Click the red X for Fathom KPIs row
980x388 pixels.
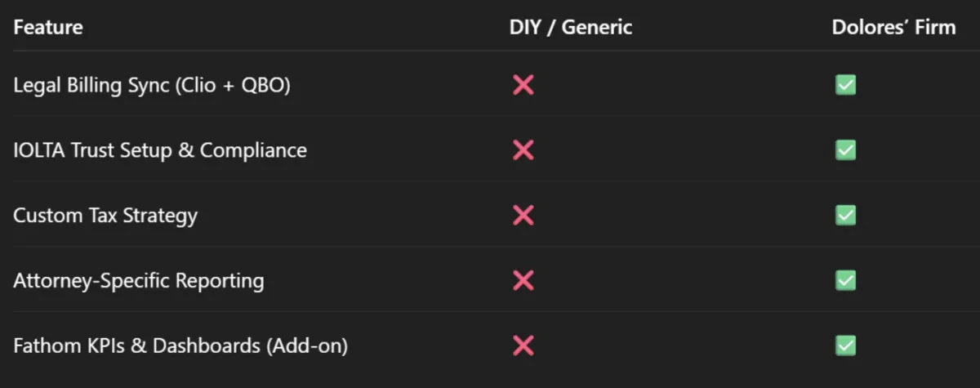click(x=523, y=346)
